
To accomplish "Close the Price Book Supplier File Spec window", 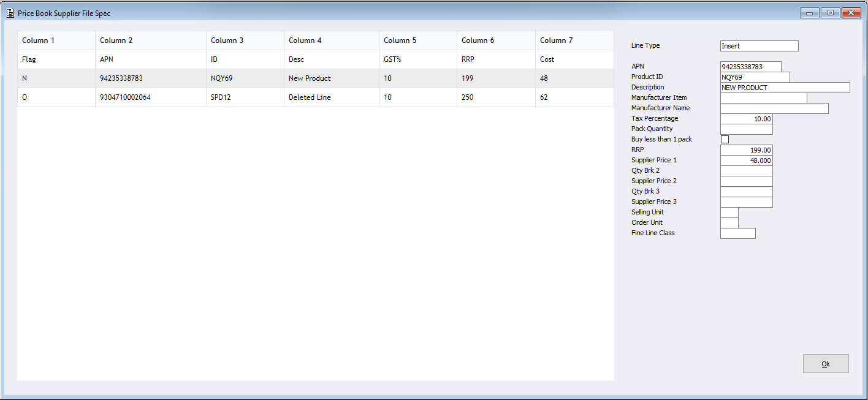I will 851,13.
